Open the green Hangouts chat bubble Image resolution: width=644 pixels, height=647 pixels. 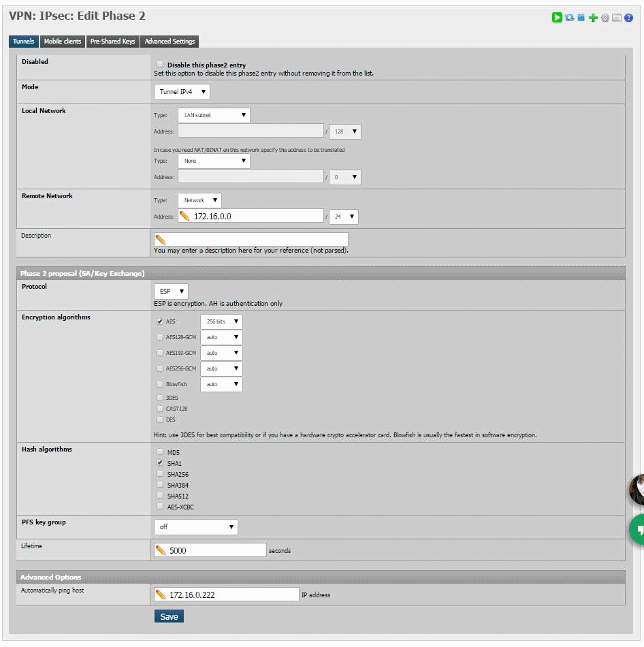(639, 528)
